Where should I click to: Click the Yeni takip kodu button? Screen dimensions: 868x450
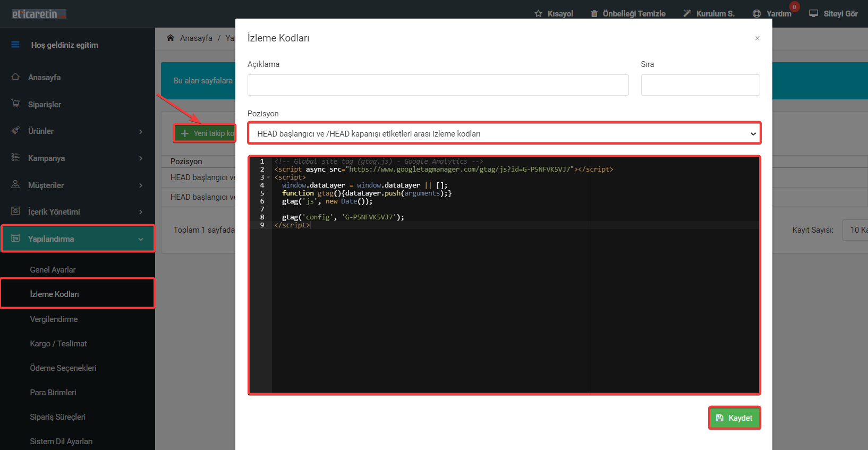click(x=205, y=133)
